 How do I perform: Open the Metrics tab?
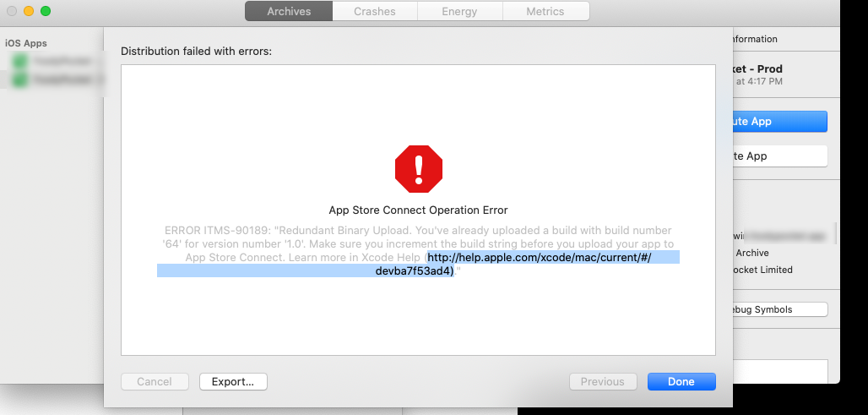coord(545,11)
